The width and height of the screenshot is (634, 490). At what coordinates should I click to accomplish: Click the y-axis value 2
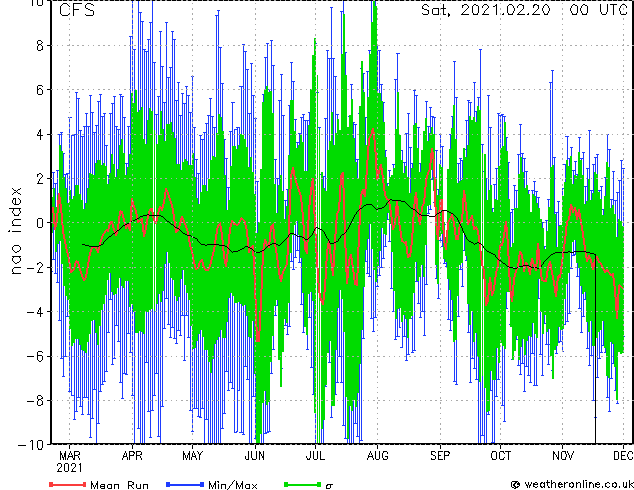(x=40, y=179)
